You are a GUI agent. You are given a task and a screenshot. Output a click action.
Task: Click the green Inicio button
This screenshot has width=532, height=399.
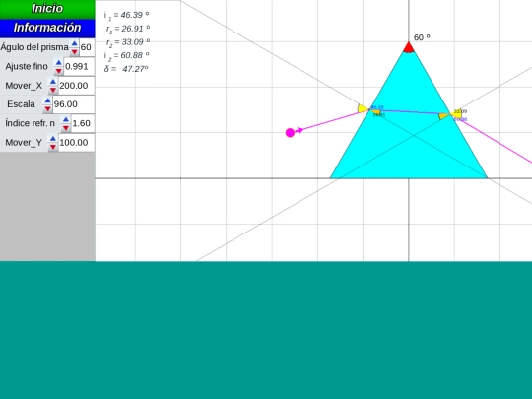[x=47, y=9]
